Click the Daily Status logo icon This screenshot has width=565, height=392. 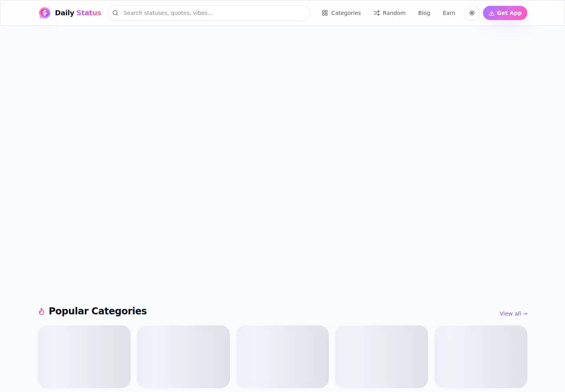45,13
